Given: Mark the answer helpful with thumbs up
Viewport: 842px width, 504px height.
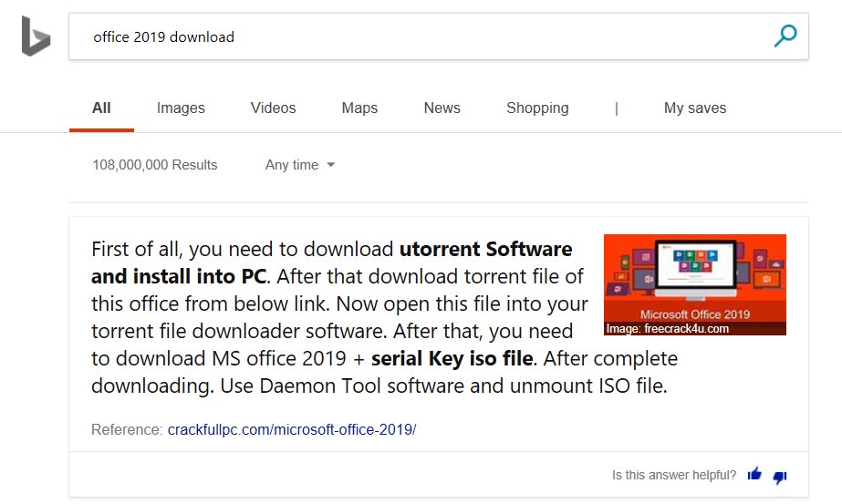Looking at the screenshot, I should click(754, 475).
